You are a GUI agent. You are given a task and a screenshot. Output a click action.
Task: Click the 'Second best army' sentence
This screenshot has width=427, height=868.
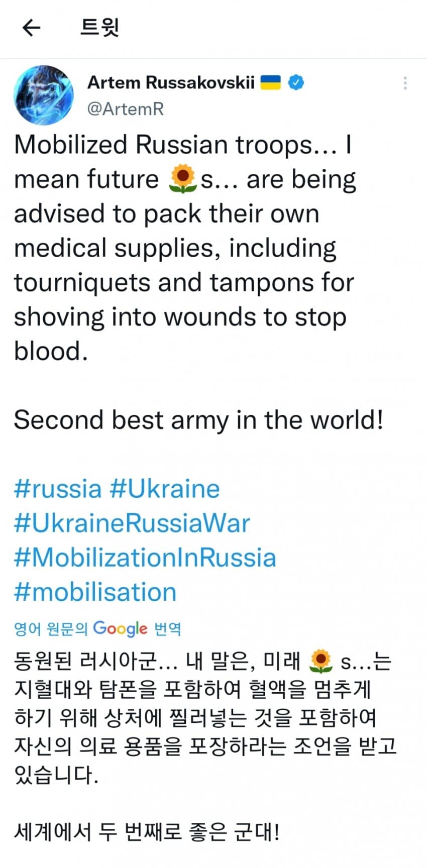coord(198,420)
